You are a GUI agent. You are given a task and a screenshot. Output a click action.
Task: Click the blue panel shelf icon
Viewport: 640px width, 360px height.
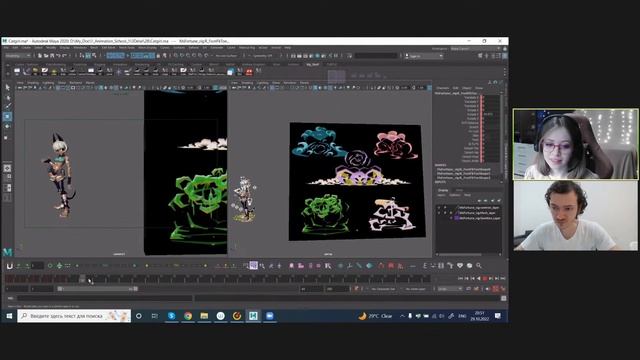tap(231, 72)
